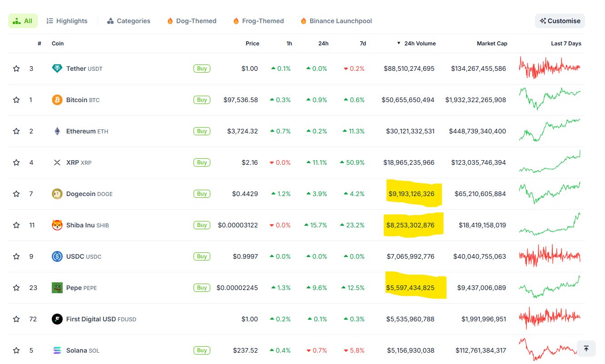Open the Dog-Themed category tab
This screenshot has width=605, height=364.
click(x=192, y=21)
